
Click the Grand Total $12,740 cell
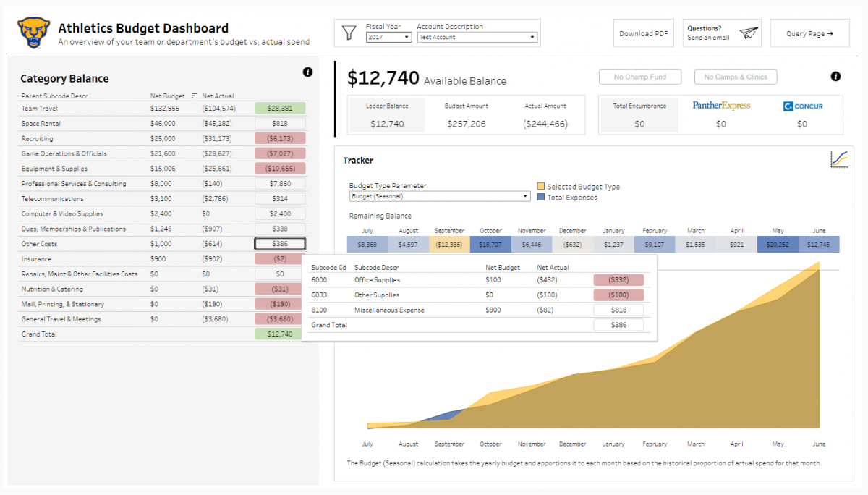click(x=280, y=334)
